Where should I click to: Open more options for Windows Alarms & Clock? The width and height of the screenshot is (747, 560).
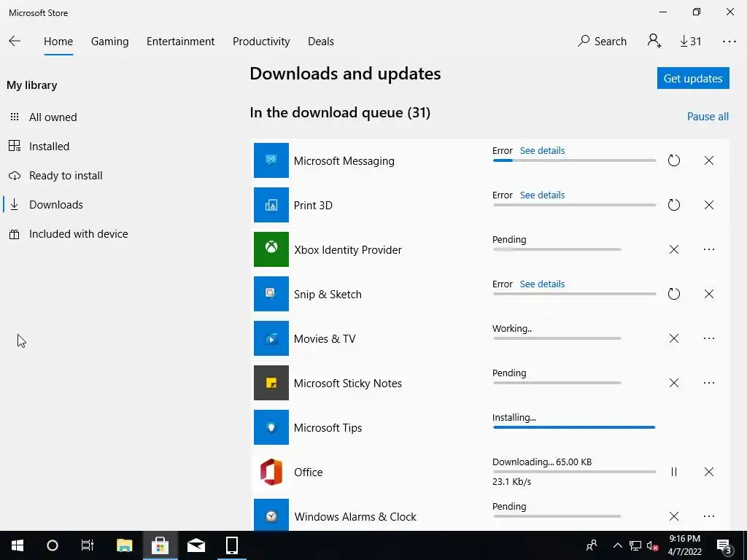coord(709,516)
